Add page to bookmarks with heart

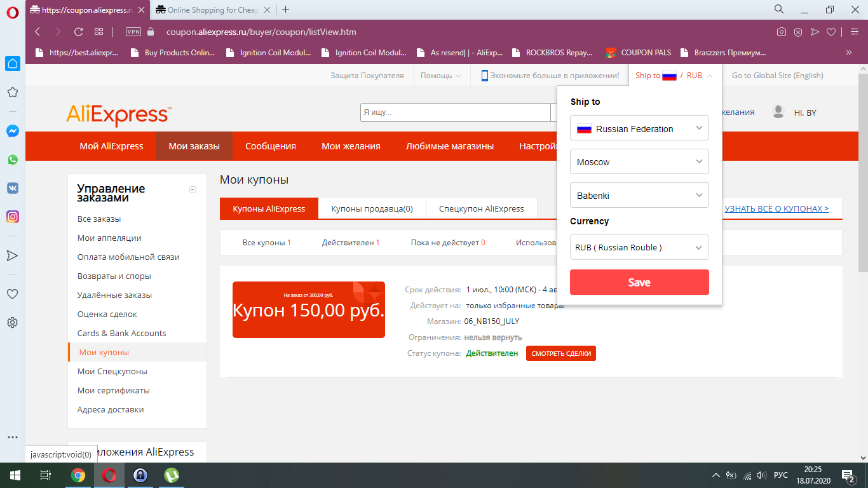[831, 32]
